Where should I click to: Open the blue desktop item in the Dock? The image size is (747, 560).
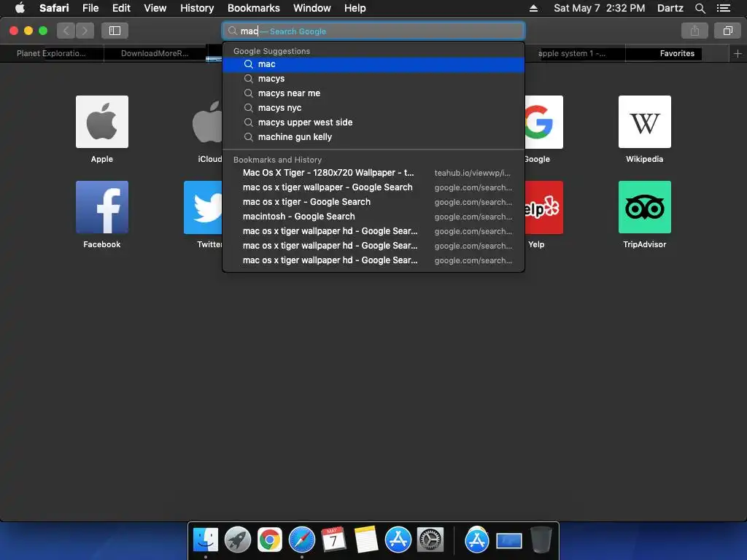click(508, 541)
